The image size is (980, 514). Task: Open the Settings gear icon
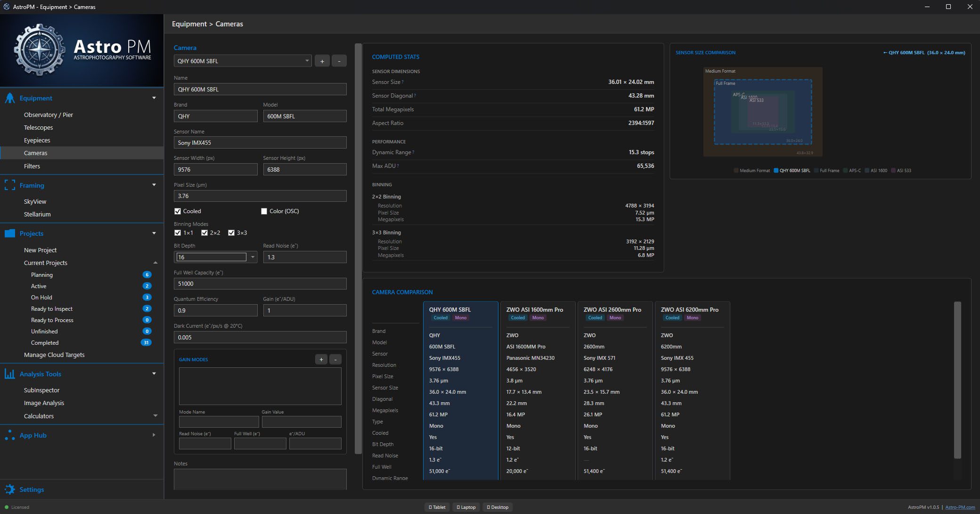click(x=10, y=489)
